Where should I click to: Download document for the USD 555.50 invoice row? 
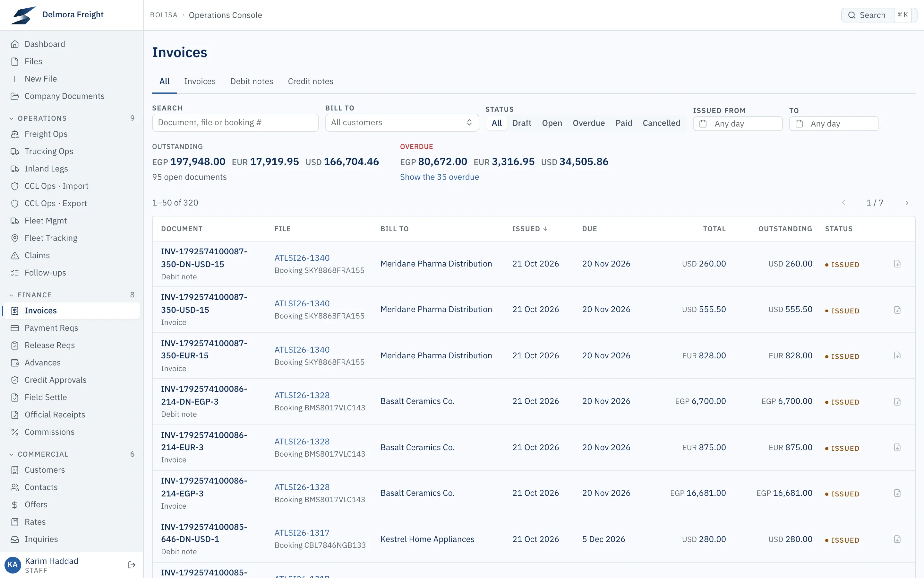click(897, 310)
